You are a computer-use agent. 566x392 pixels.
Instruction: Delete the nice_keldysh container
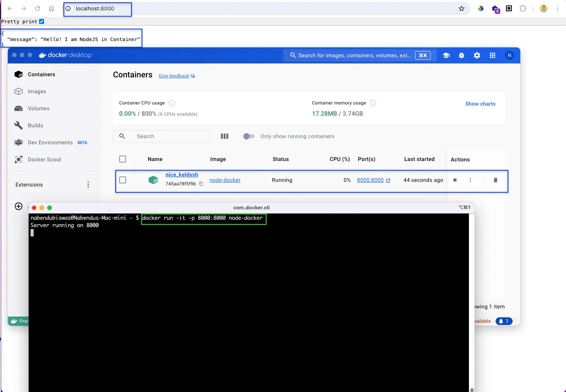click(x=496, y=180)
